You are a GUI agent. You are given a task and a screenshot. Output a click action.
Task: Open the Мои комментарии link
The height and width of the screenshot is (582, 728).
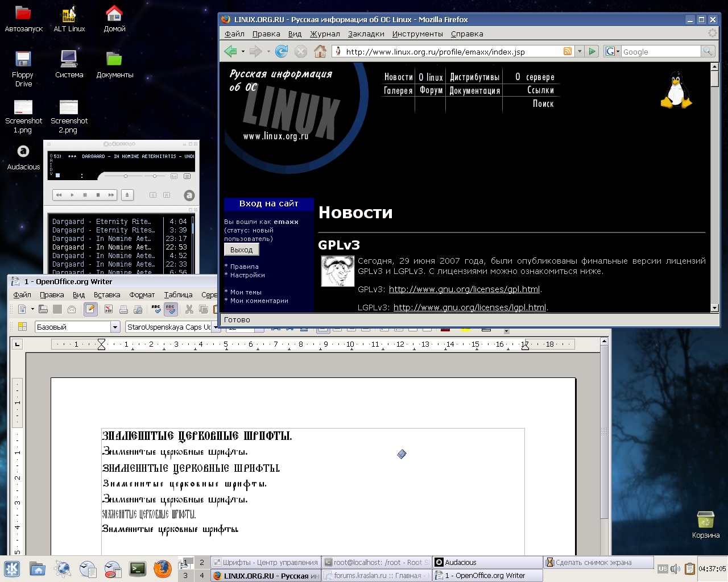click(x=259, y=301)
